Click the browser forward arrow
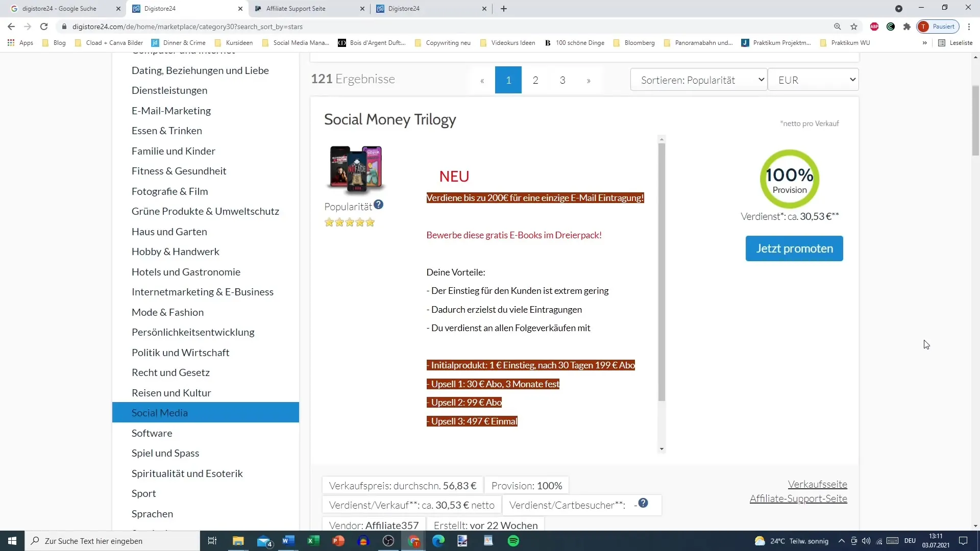 coord(28,27)
